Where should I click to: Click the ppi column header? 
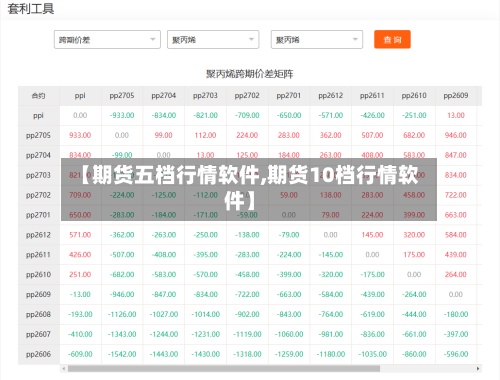click(80, 96)
